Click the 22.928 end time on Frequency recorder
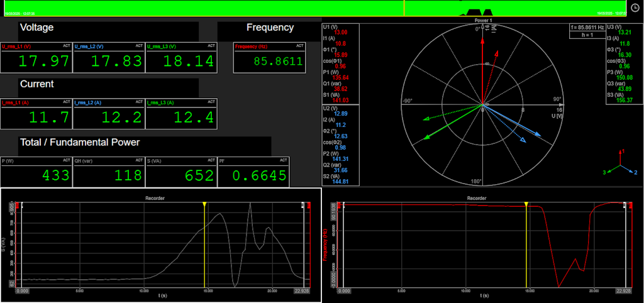 tap(623, 290)
